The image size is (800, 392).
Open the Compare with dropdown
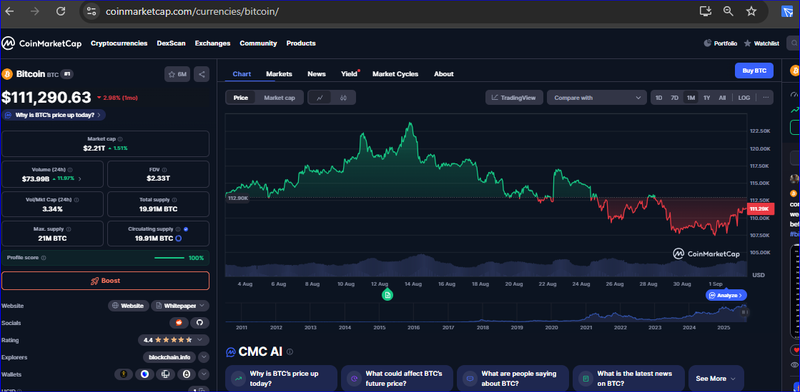pyautogui.click(x=596, y=97)
